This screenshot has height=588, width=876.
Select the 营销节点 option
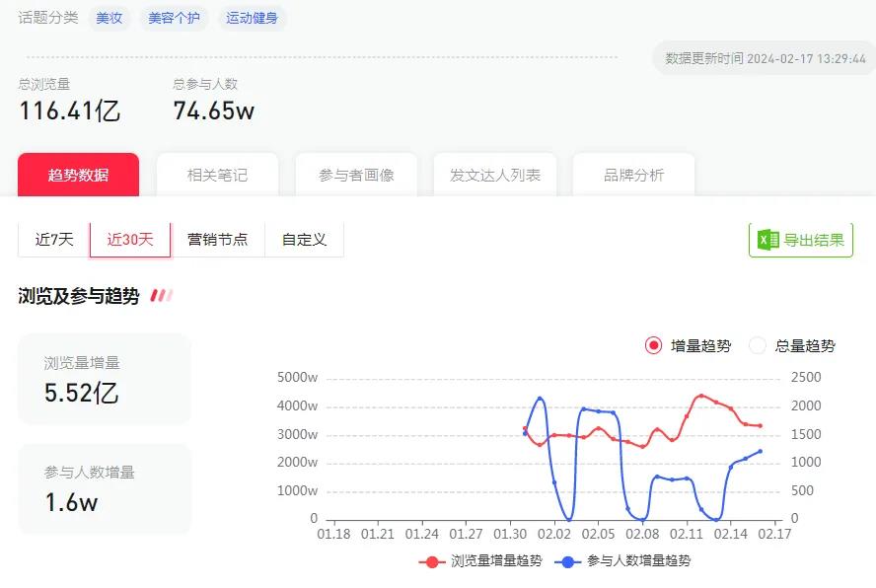218,239
